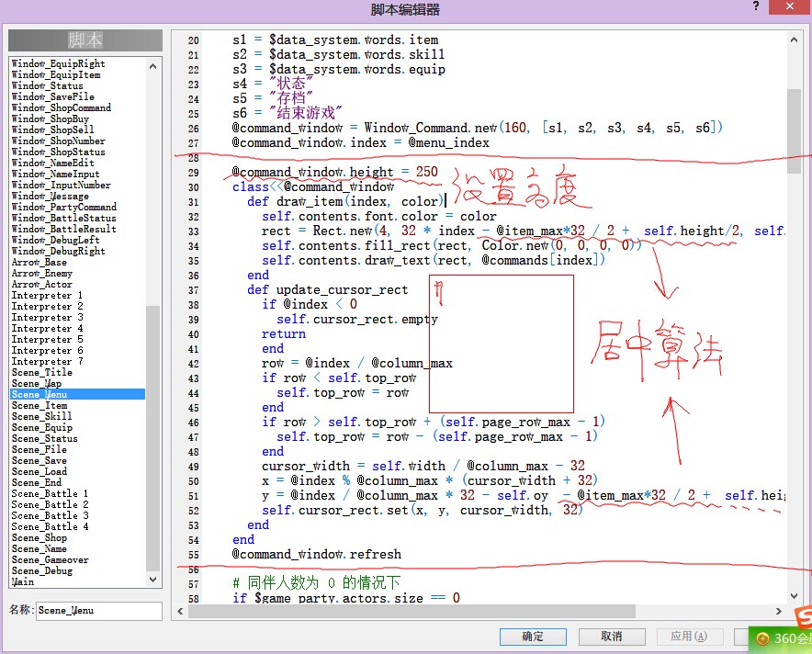Select Scene_Battle 3 script
The image size is (812, 654).
51,515
